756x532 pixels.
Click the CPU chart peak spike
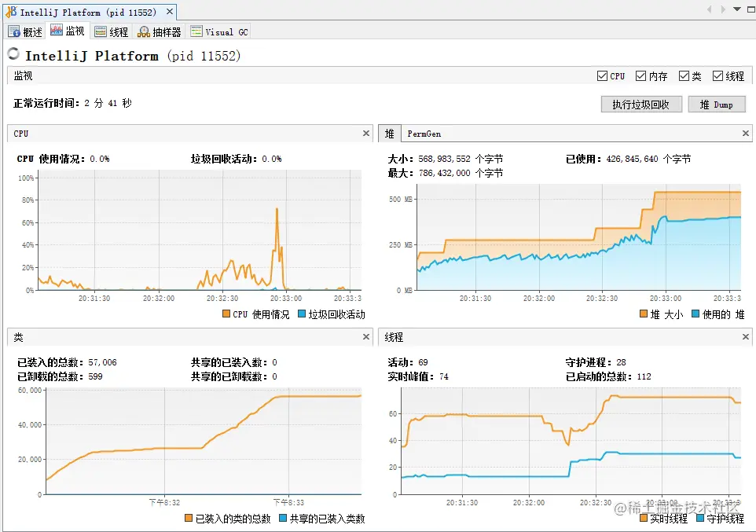(277, 209)
